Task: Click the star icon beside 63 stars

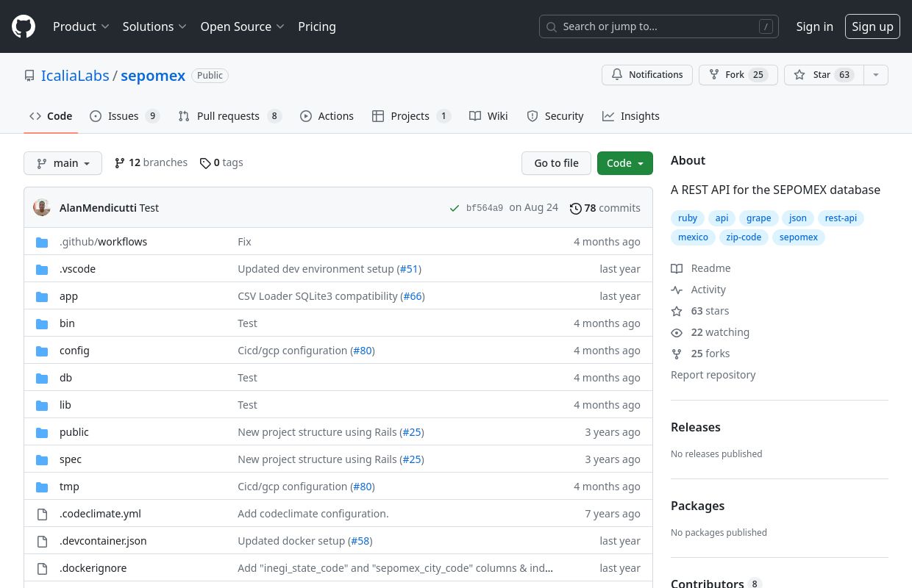Action: [677, 311]
